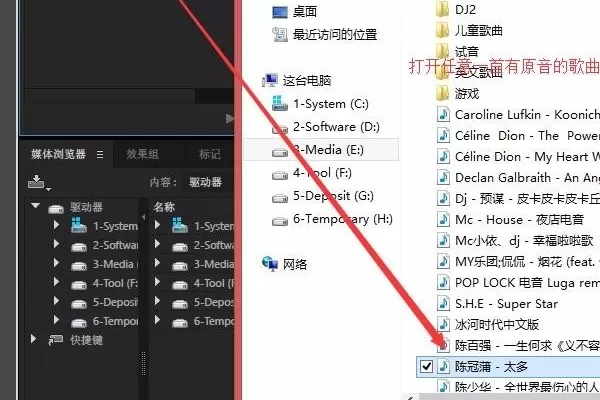Expand 3-Media in the 名称 list
This screenshot has width=600, height=400.
[157, 263]
